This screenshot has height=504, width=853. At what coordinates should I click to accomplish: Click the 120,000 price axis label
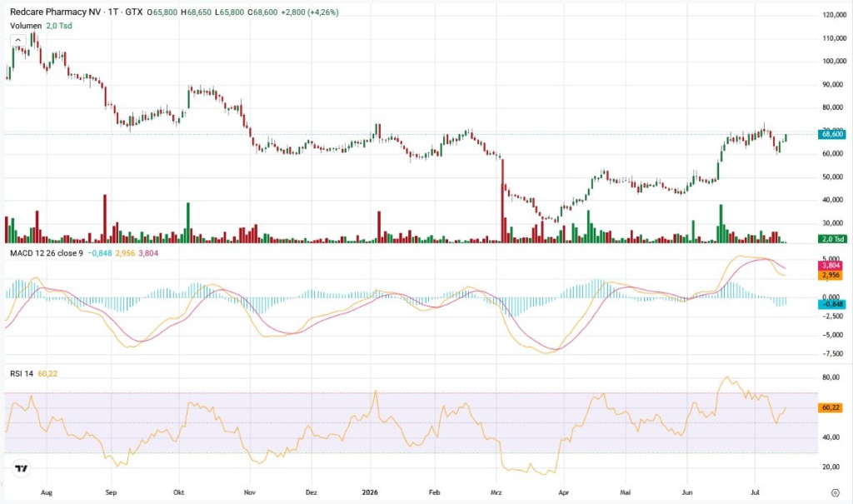click(834, 15)
